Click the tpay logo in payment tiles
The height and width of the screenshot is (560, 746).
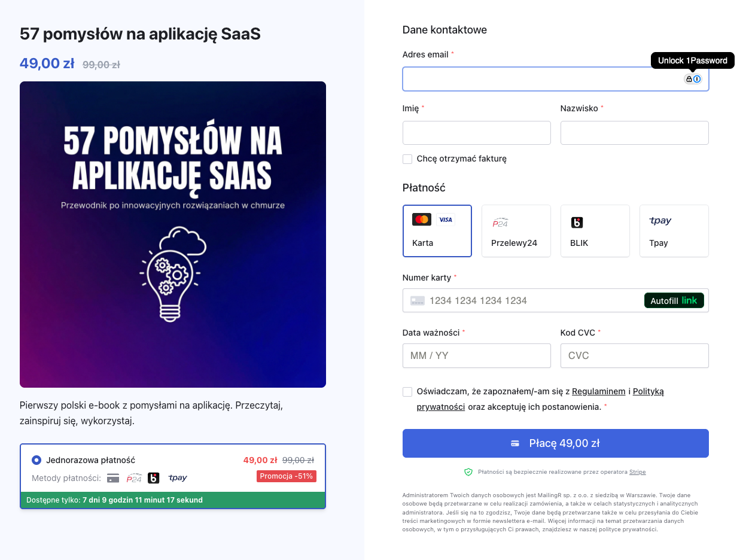(660, 221)
